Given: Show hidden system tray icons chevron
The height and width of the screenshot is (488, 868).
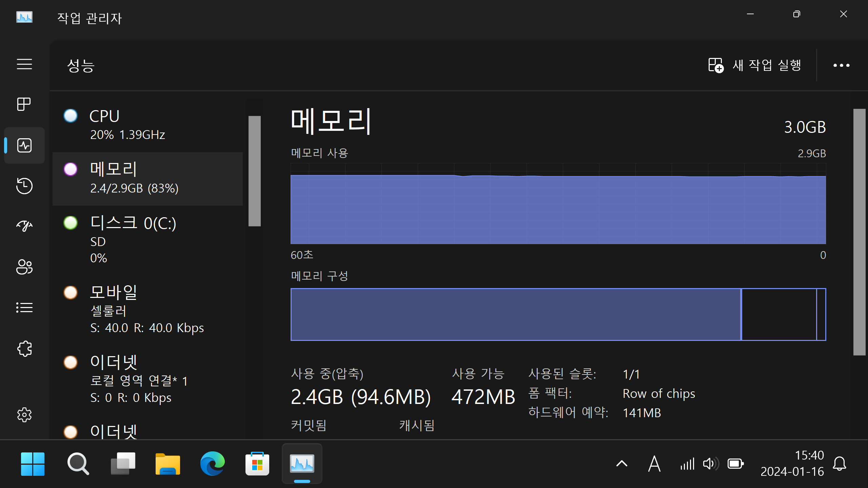Looking at the screenshot, I should 622,464.
